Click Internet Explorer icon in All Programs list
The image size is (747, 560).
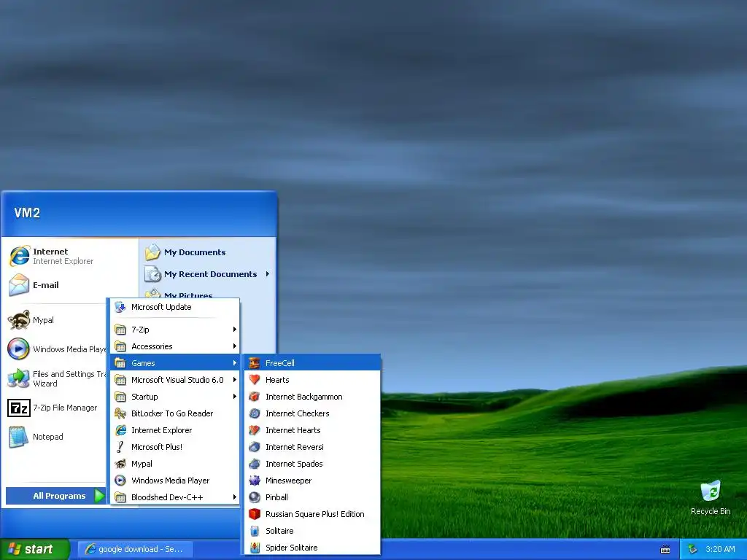click(120, 430)
